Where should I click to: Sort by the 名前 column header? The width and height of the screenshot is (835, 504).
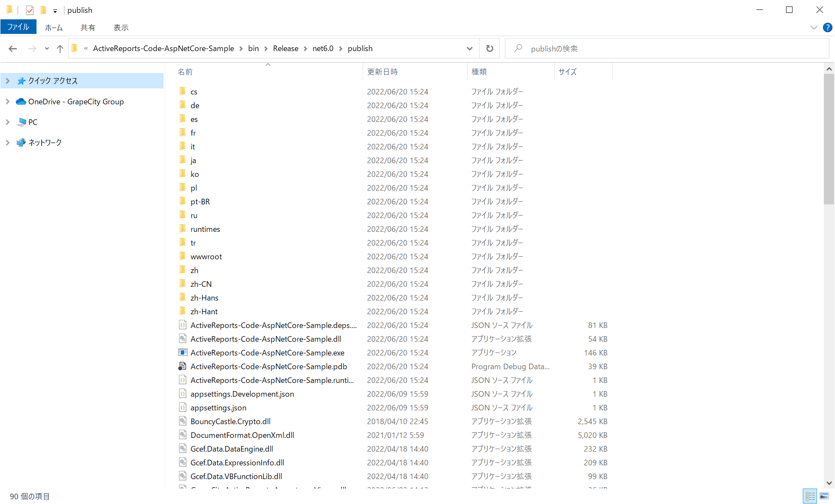click(x=269, y=72)
